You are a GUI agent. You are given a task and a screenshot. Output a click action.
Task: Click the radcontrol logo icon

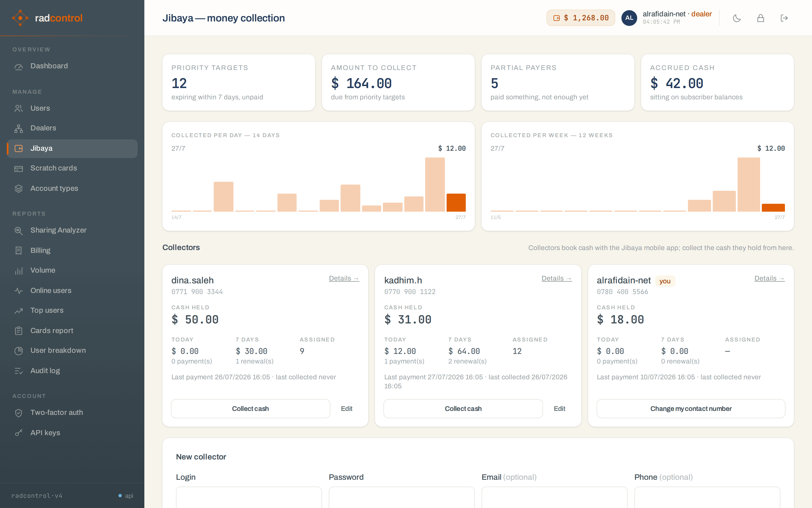(x=20, y=18)
